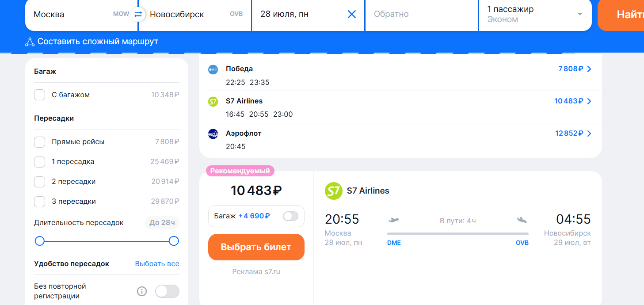Check the С багажом filter
This screenshot has height=305, width=644.
(40, 95)
